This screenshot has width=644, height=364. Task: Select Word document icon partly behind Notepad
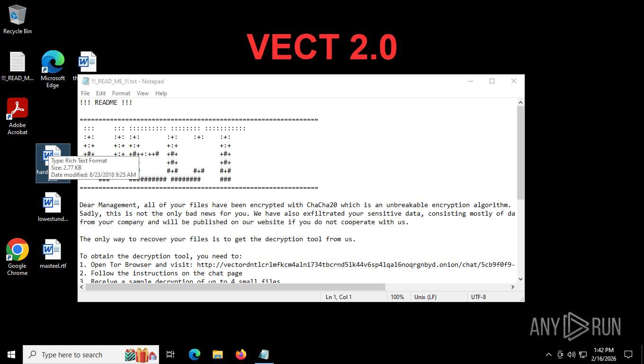[x=87, y=62]
